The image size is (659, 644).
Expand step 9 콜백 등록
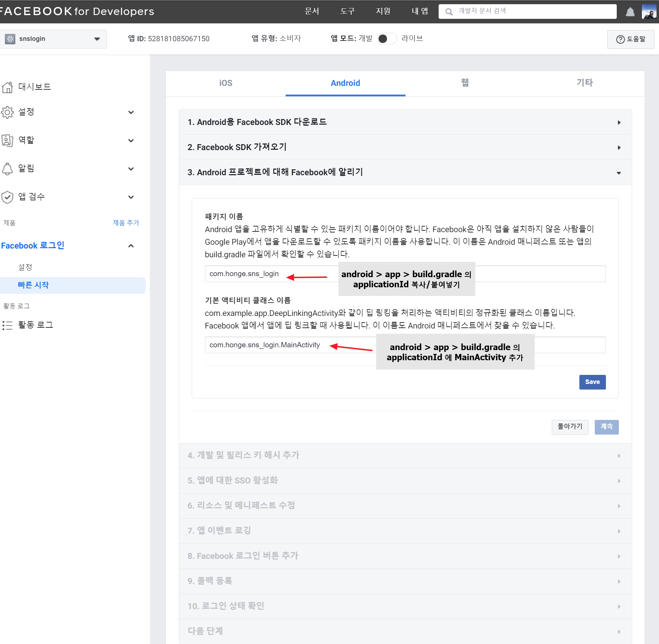(405, 581)
